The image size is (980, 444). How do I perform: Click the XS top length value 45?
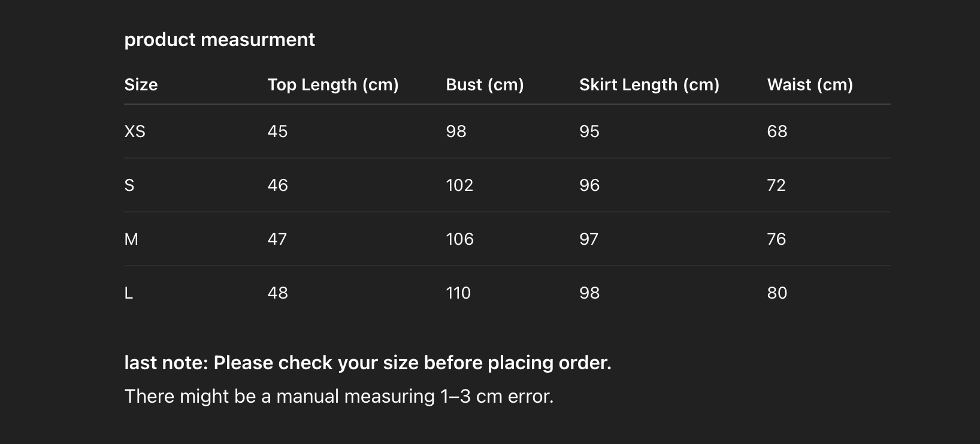(x=277, y=132)
